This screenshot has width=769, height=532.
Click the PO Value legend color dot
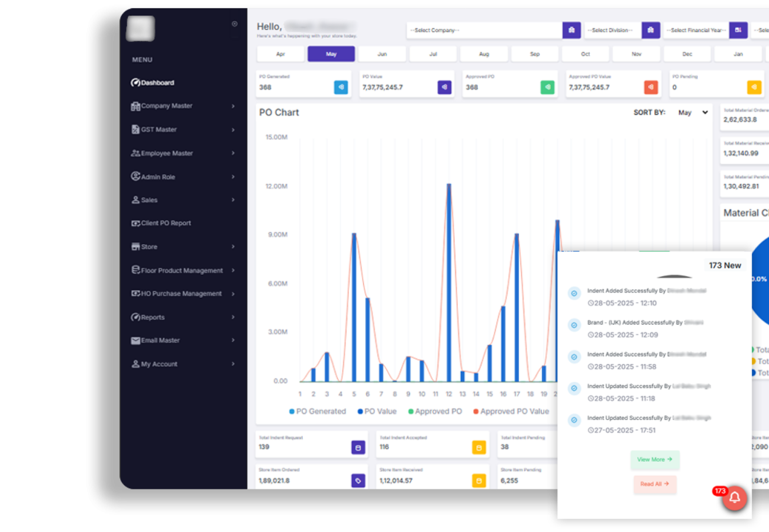(x=360, y=411)
